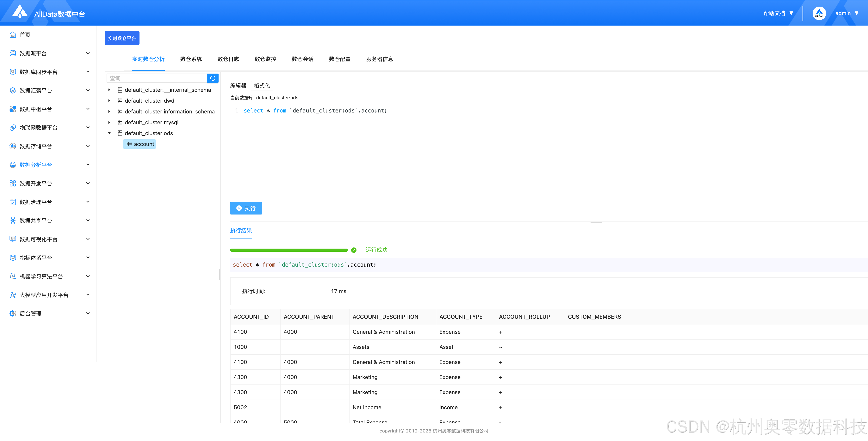The height and width of the screenshot is (441, 868).
Task: Click the 数据治理平台 sidebar icon
Action: click(x=13, y=202)
